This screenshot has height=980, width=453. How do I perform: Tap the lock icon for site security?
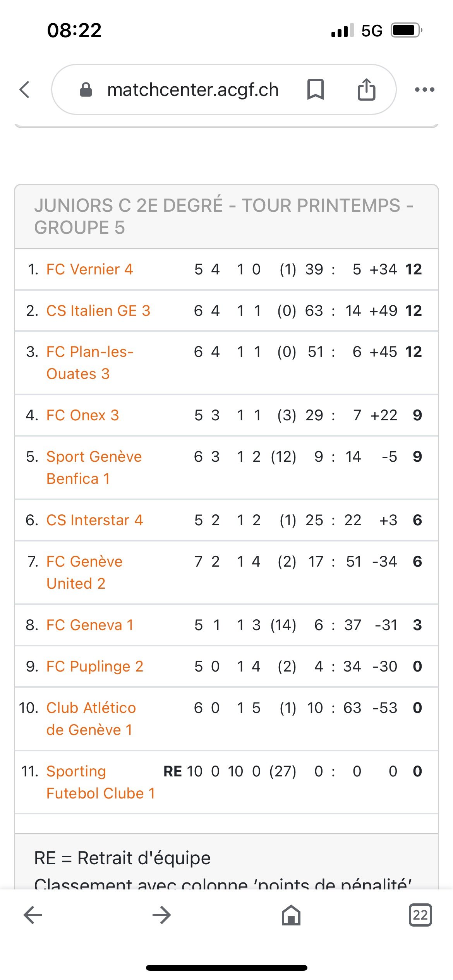86,90
